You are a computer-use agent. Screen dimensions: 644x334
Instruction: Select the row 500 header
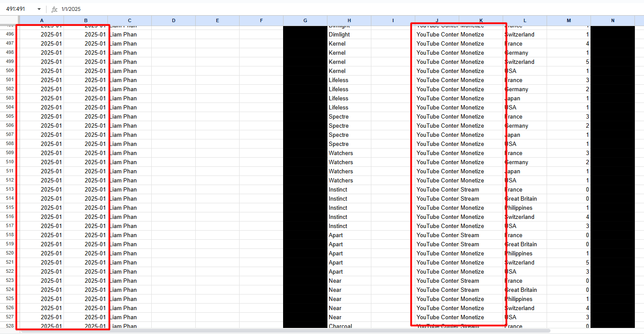coord(9,71)
